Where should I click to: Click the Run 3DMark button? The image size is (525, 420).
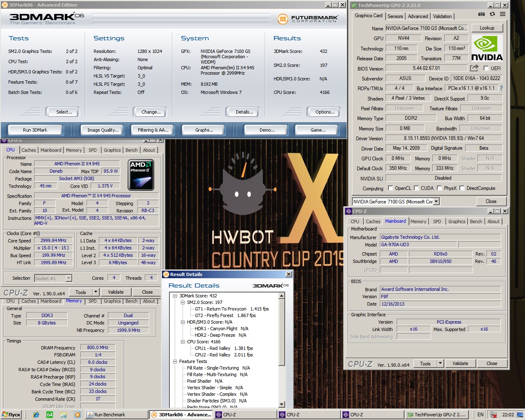[35, 130]
